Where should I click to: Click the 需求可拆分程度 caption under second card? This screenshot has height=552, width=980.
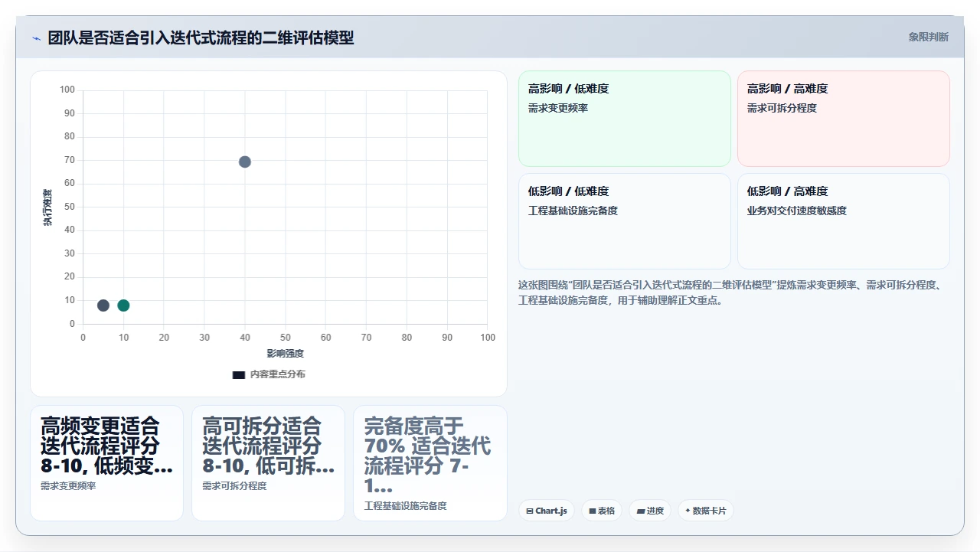(234, 486)
